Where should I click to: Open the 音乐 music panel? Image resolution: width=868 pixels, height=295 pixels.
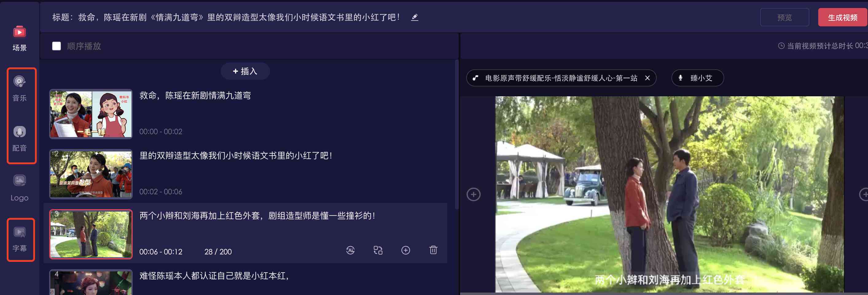(x=20, y=88)
